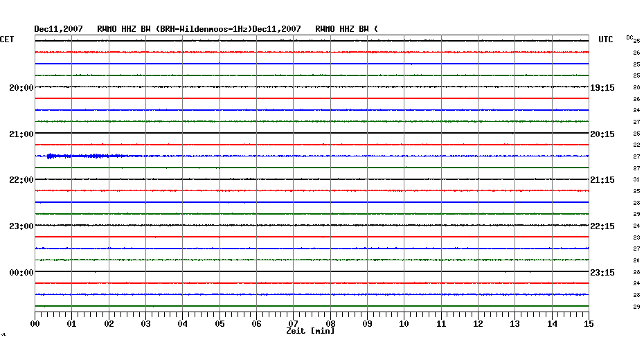This screenshot has height=342, width=644.
Task: Click minute label 10 on the time axis
Action: 404,323
